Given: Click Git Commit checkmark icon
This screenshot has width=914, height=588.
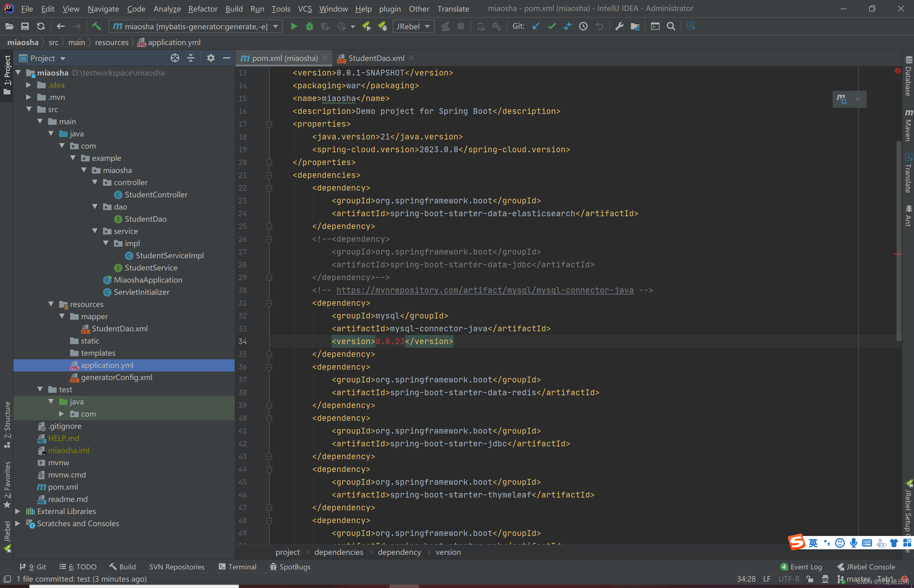Looking at the screenshot, I should 551,26.
